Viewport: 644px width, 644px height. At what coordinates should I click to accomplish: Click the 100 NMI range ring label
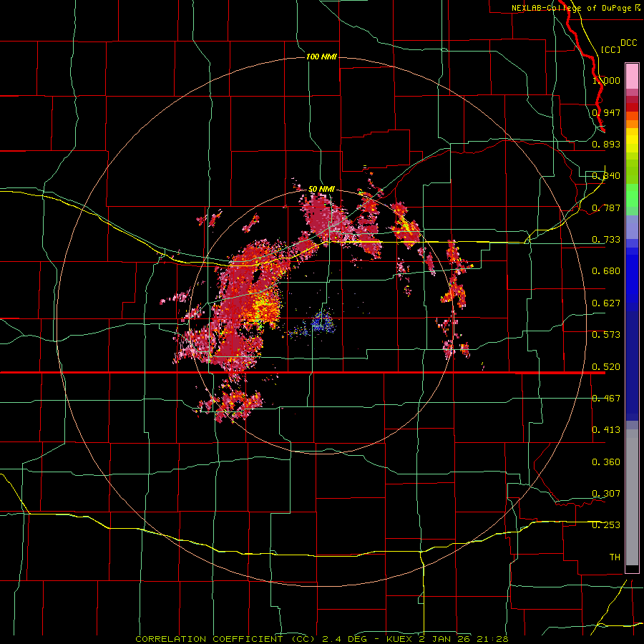pos(321,57)
